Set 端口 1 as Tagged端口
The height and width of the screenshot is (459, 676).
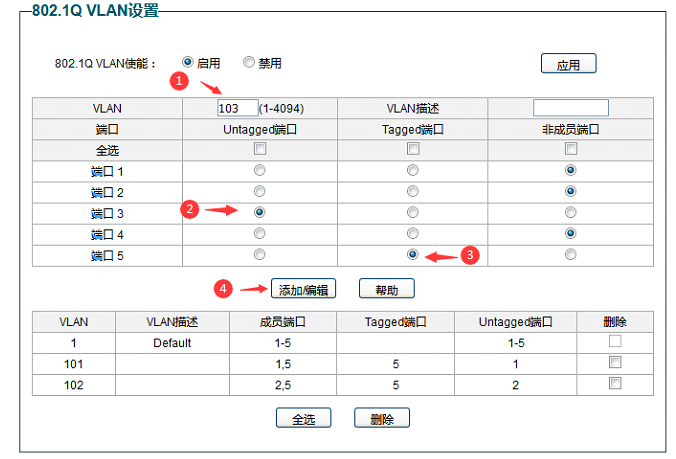[412, 170]
